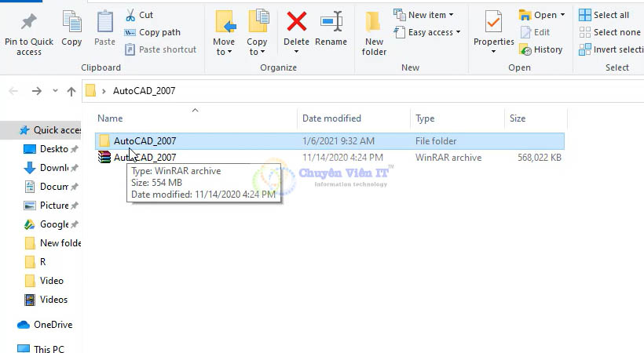Click the 1/6/2021 9:32 AM date cell
This screenshot has height=353, width=644.
(x=338, y=141)
